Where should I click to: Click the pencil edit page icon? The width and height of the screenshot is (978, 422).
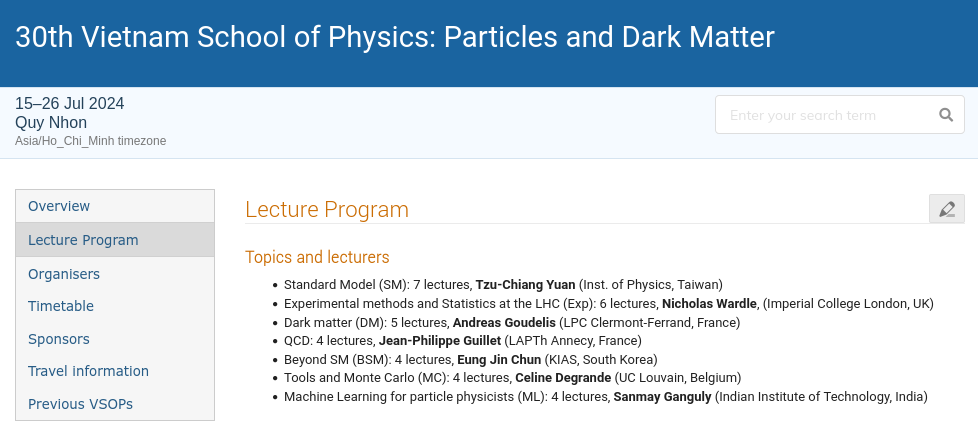(946, 209)
